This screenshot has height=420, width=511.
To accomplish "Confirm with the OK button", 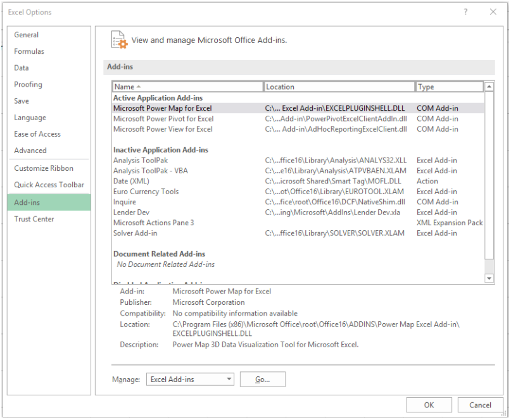I will [x=429, y=405].
